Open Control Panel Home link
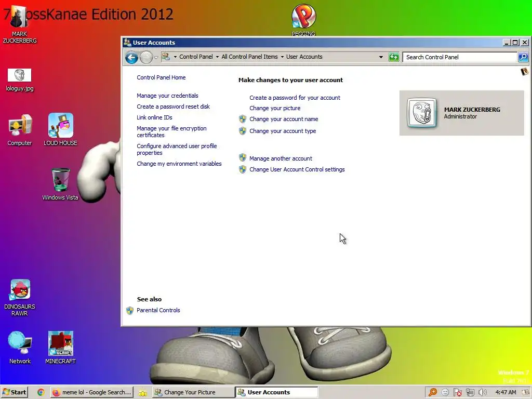This screenshot has height=399, width=532. tap(161, 77)
